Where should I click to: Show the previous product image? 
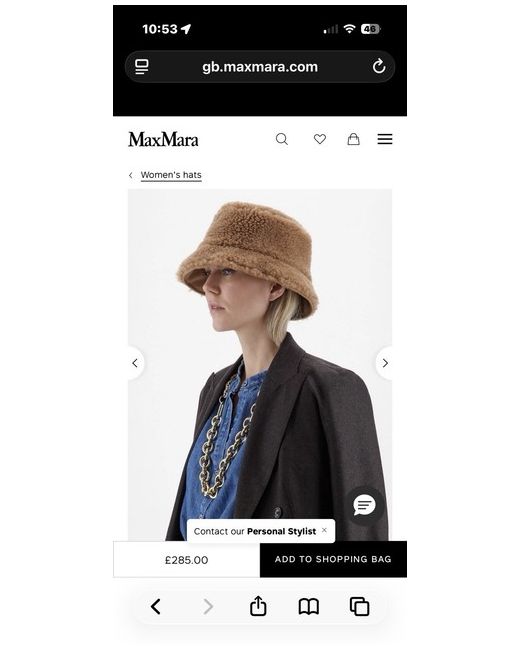click(x=135, y=363)
